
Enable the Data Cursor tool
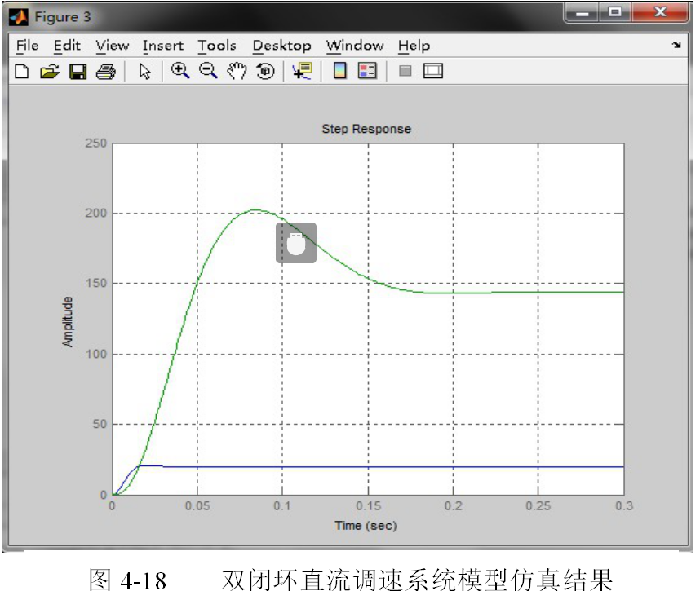pos(302,71)
